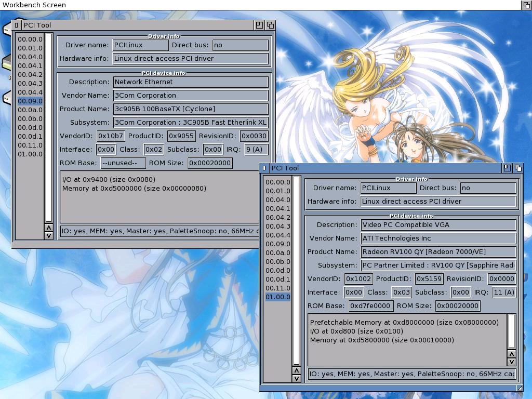This screenshot has height=399, width=532.
Task: Click ROM Base --unused-- field
Action: point(123,163)
